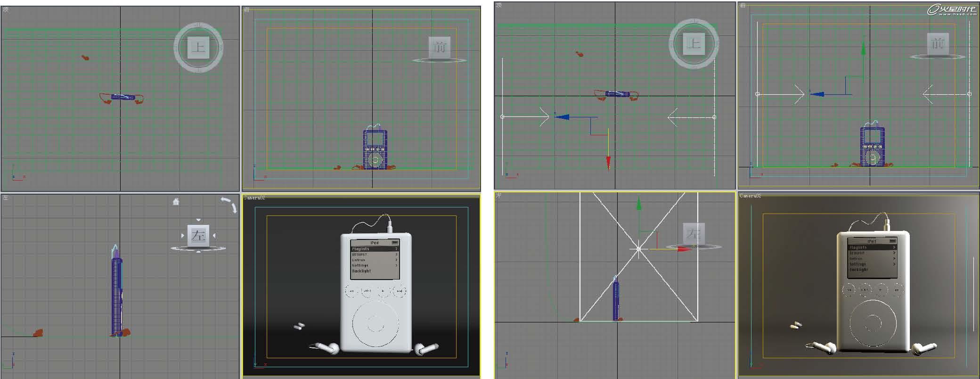Viewport: 980px width, 379px height.
Task: Click the ViewCube roll clockwise curved arrow
Action: click(x=234, y=208)
